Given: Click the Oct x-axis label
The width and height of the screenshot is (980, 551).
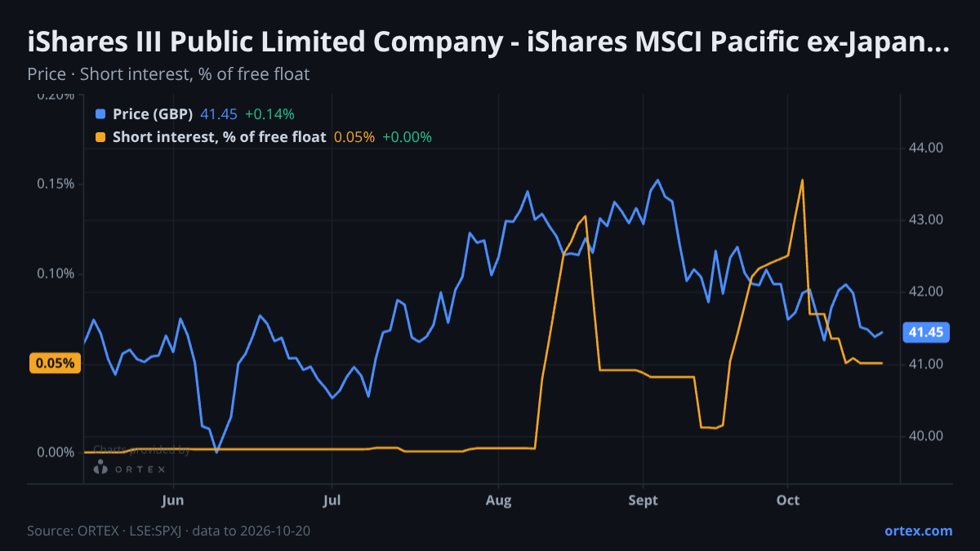Looking at the screenshot, I should [788, 500].
